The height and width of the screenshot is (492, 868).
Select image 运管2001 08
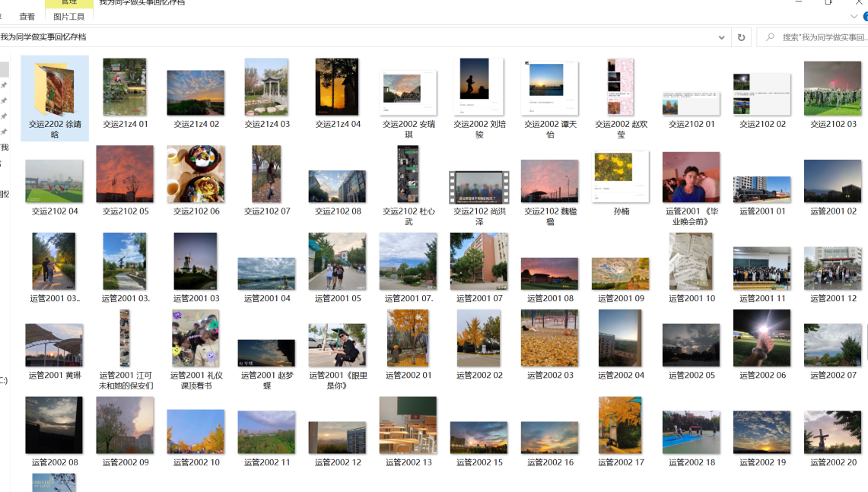550,274
